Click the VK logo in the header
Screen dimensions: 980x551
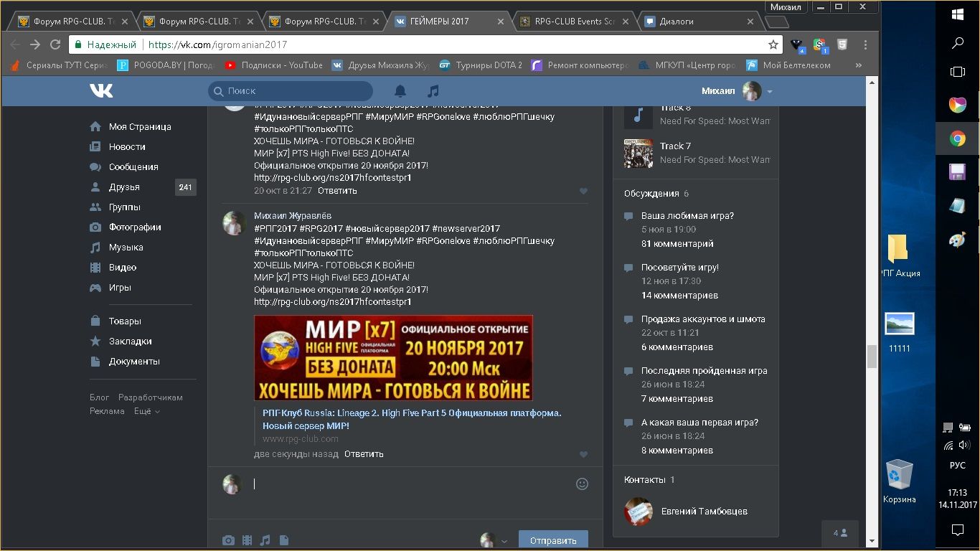point(101,90)
